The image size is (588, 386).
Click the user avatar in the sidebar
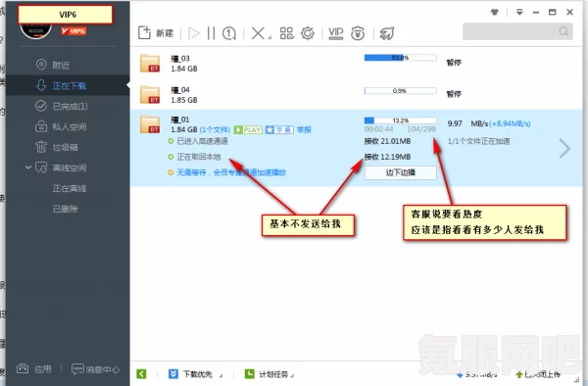(x=35, y=30)
